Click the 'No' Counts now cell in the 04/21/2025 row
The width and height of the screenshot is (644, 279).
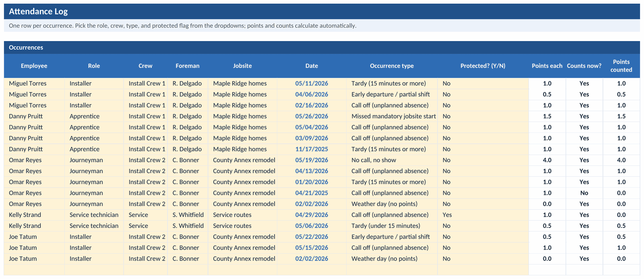tap(584, 193)
